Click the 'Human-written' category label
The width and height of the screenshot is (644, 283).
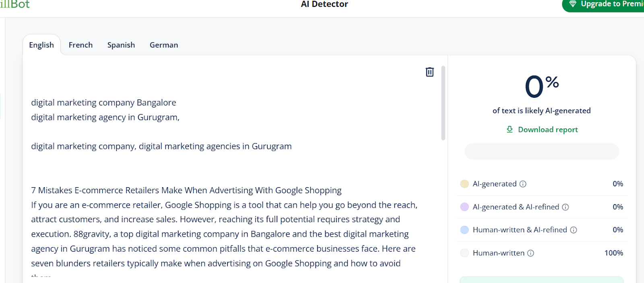pyautogui.click(x=499, y=253)
